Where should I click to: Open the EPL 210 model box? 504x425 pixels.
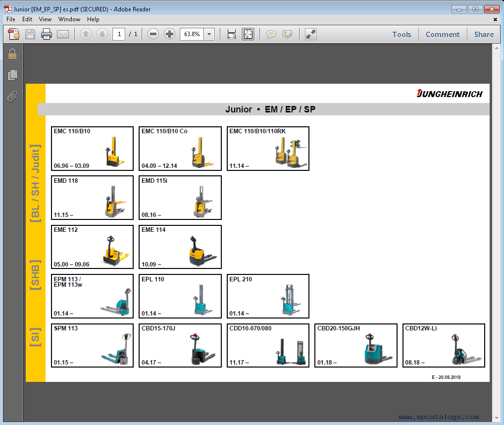pos(268,296)
